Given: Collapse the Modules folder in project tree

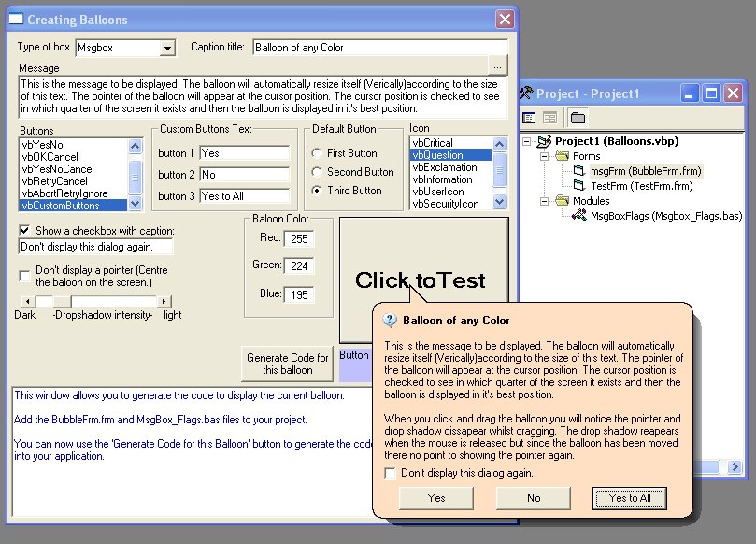Looking at the screenshot, I should pos(544,201).
